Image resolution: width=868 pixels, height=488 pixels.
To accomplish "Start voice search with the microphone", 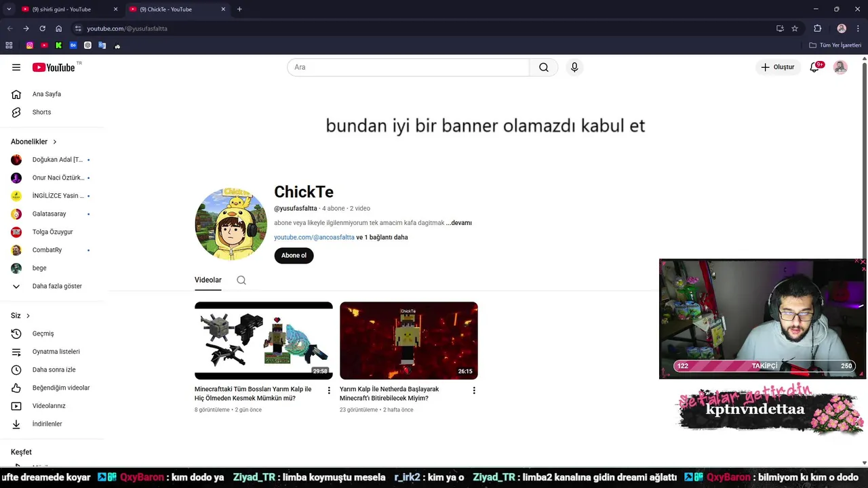I will coord(574,67).
